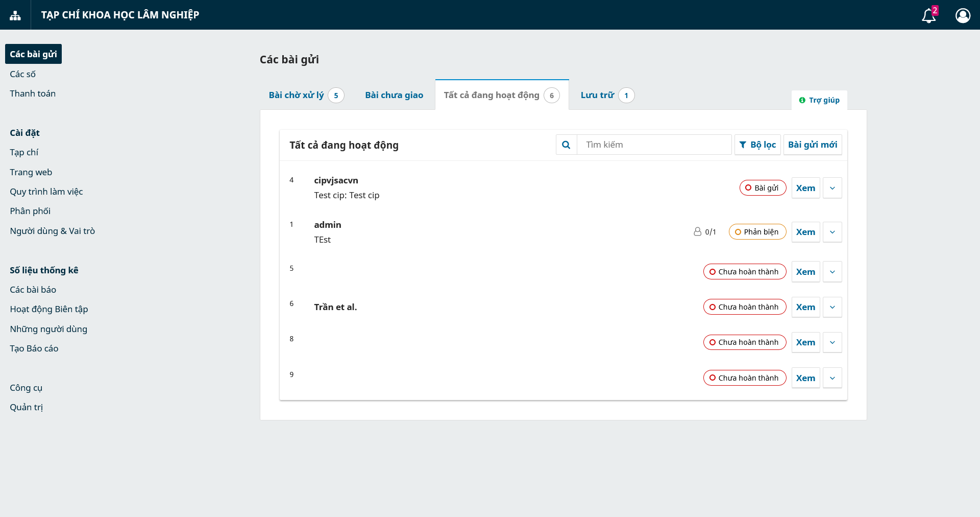This screenshot has width=980, height=517.
Task: Open the Bộ lọc filter panel
Action: (x=757, y=145)
